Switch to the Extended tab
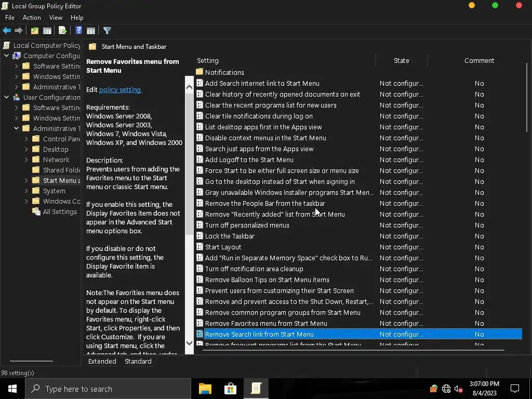This screenshot has height=399, width=532. click(102, 362)
